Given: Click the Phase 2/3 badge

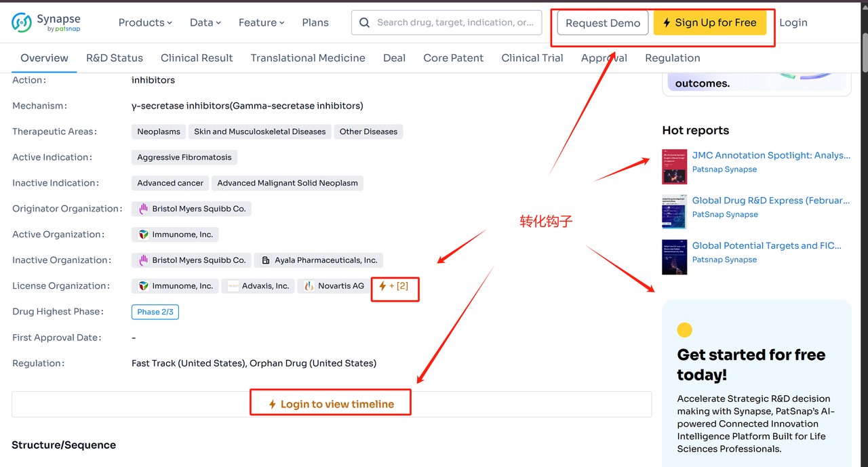Looking at the screenshot, I should point(155,312).
